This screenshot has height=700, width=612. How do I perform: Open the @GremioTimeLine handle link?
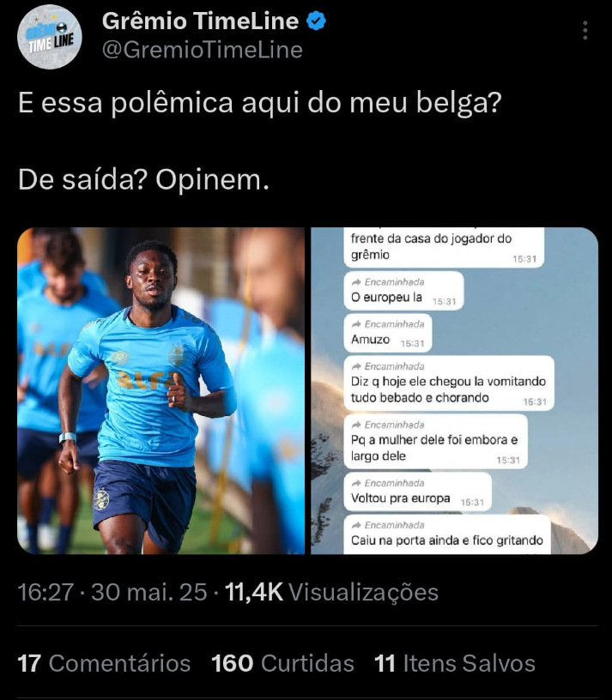(x=203, y=50)
